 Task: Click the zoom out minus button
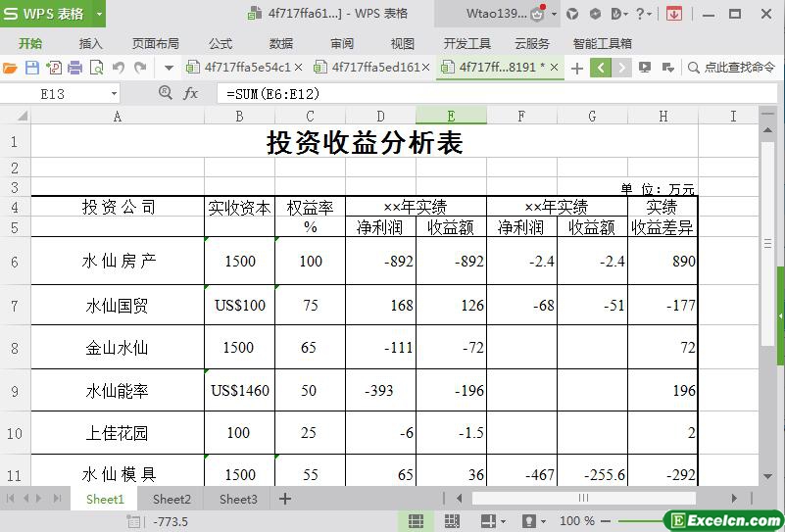606,521
